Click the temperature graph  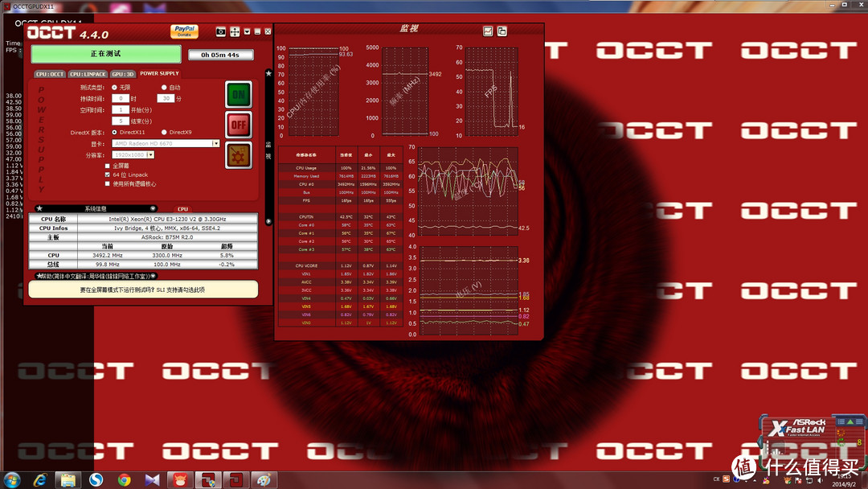click(468, 191)
